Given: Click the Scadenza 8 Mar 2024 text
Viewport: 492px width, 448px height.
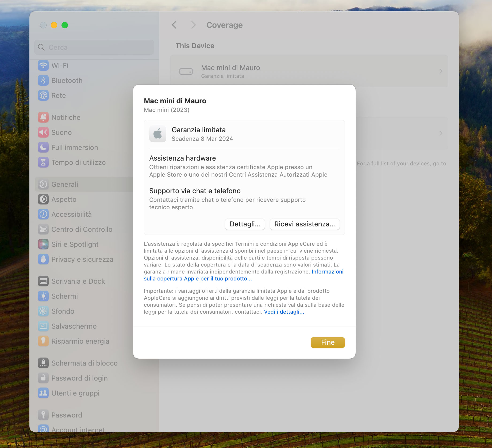Looking at the screenshot, I should [x=202, y=139].
